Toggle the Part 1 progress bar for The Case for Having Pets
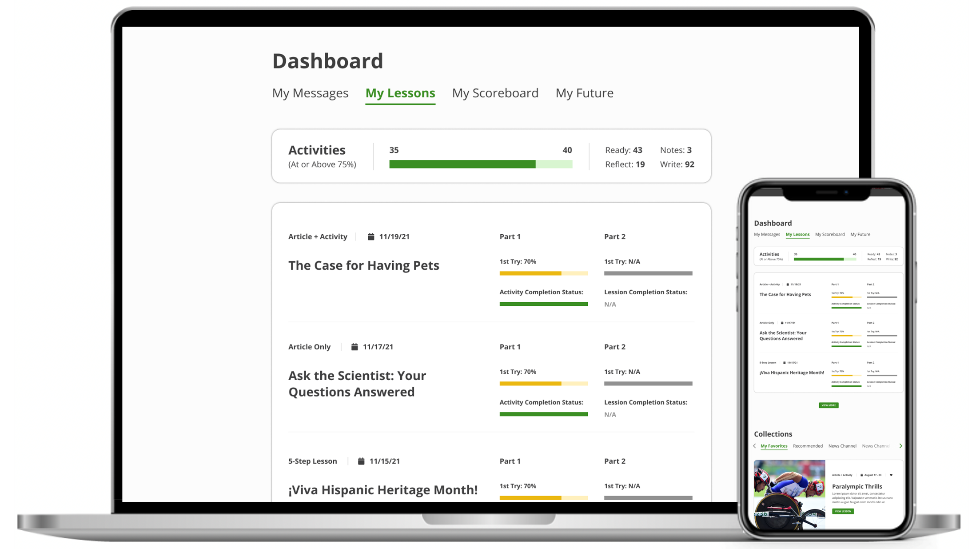Image resolution: width=980 pixels, height=549 pixels. [x=543, y=273]
